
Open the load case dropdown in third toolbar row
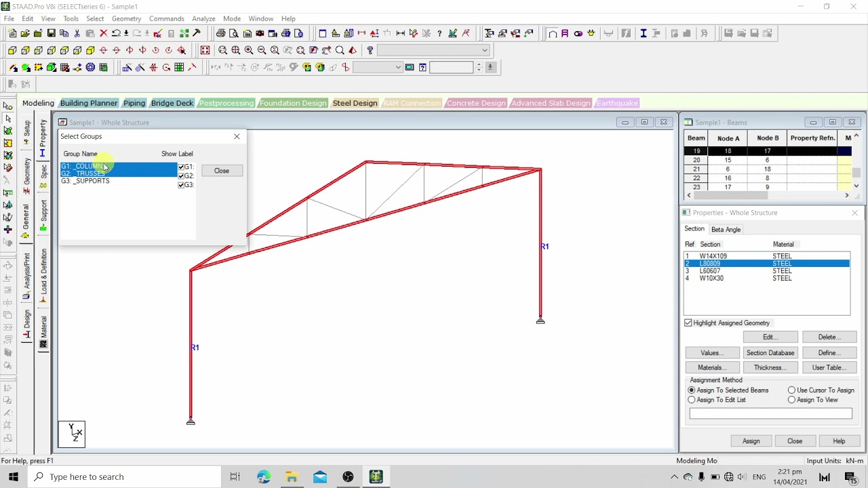click(x=378, y=67)
